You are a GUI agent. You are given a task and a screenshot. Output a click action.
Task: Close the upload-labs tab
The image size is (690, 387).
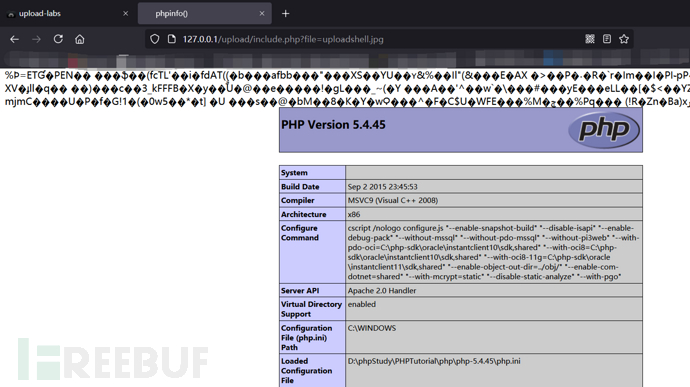[125, 14]
